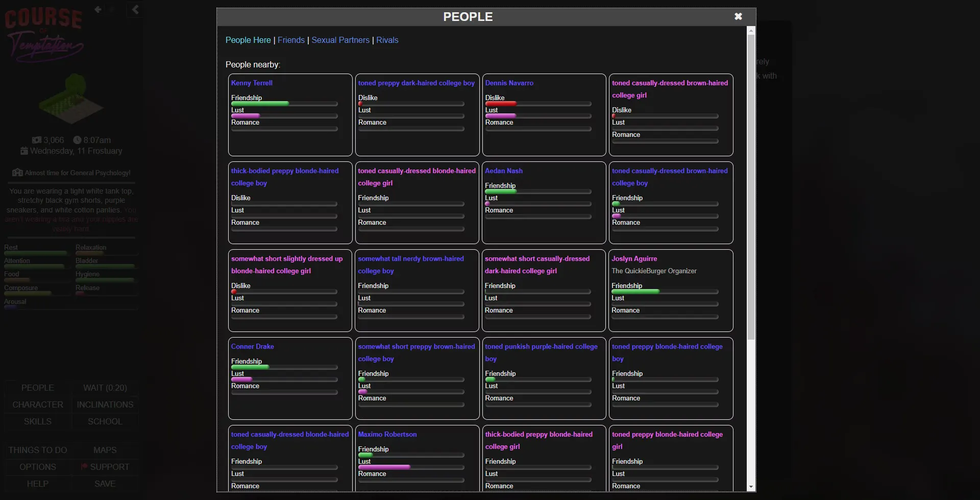Open THINGS TO DO
The image size is (980, 500).
pos(38,450)
